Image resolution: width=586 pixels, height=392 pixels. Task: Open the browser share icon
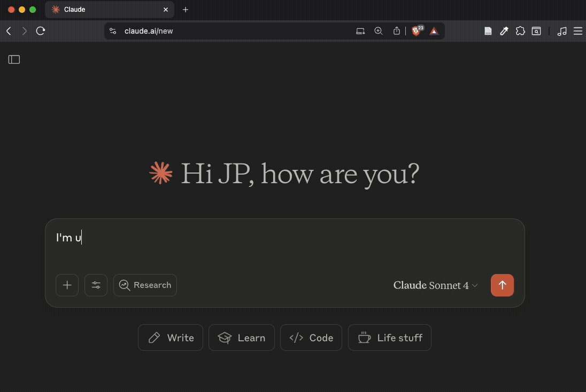point(396,31)
